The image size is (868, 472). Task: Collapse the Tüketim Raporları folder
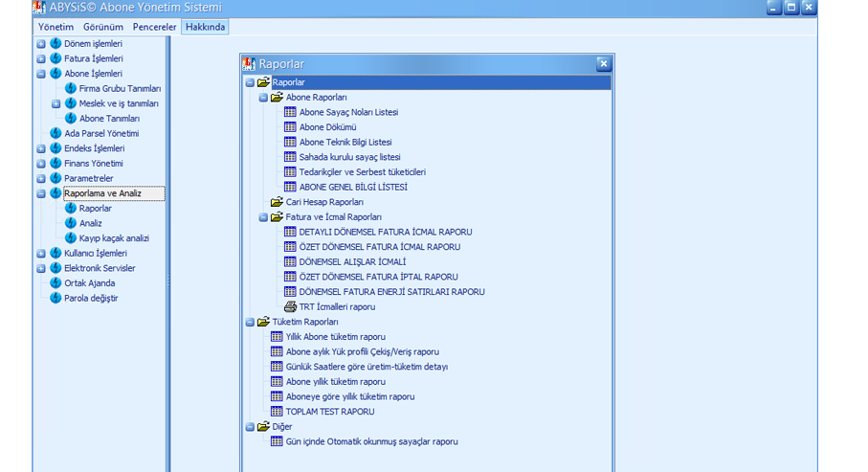pos(250,323)
